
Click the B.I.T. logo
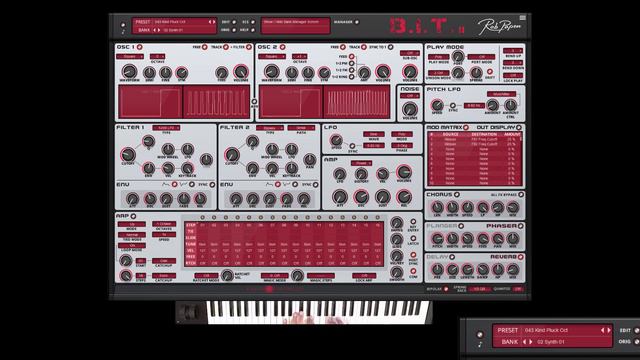coord(427,26)
